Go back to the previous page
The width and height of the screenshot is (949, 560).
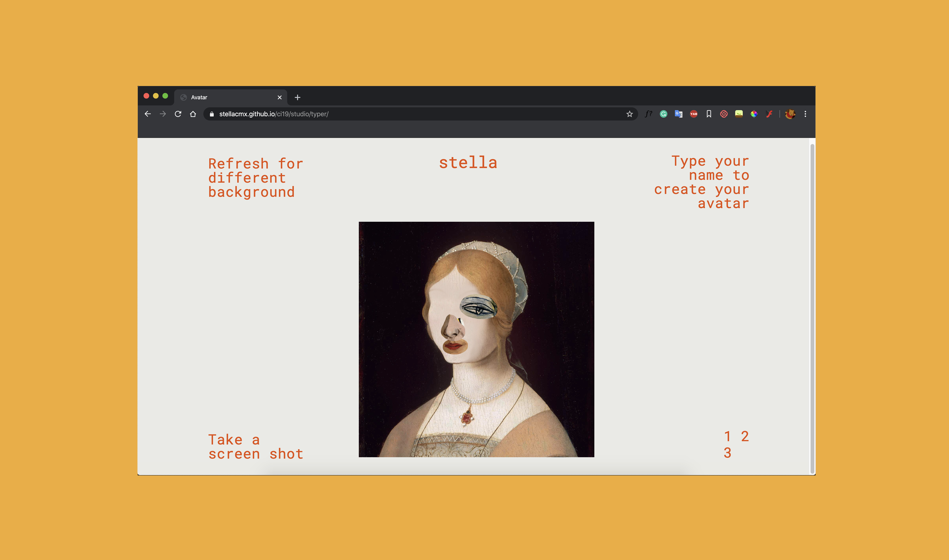coord(148,114)
